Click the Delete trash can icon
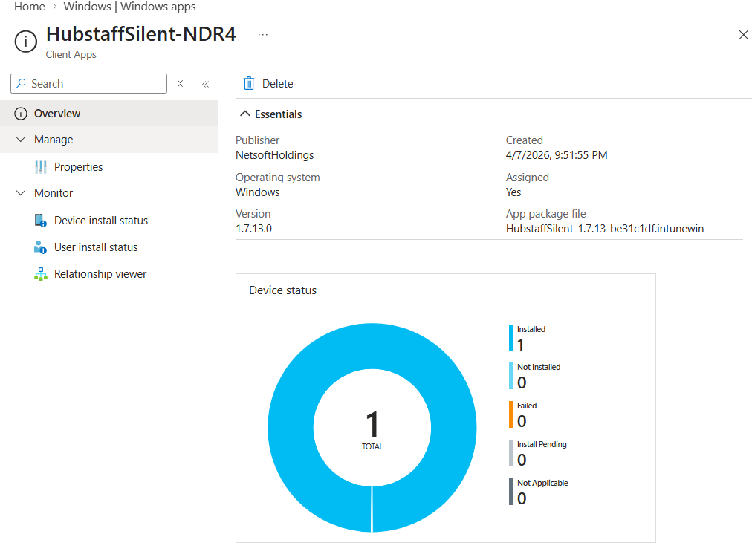752x560 pixels. click(249, 84)
